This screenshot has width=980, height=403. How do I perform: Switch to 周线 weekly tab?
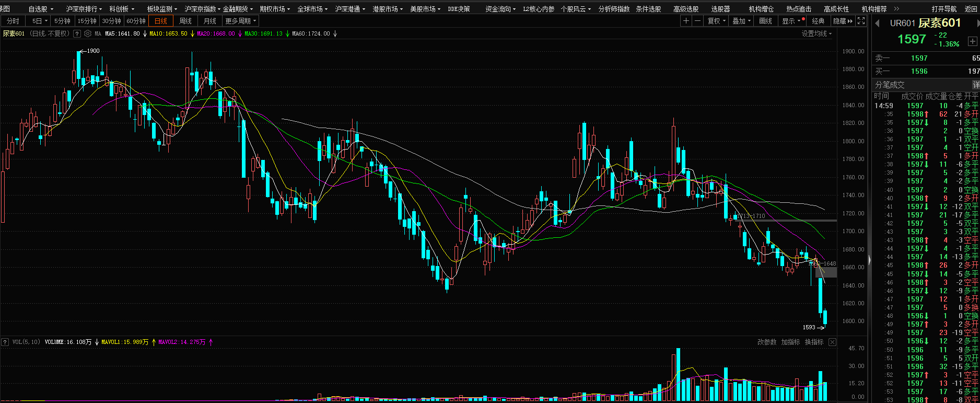pyautogui.click(x=185, y=21)
